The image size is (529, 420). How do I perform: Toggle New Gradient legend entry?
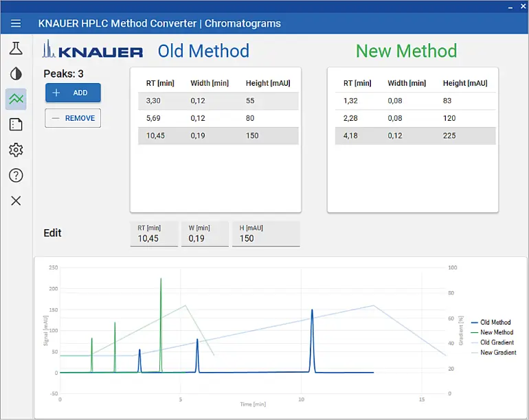click(x=493, y=353)
